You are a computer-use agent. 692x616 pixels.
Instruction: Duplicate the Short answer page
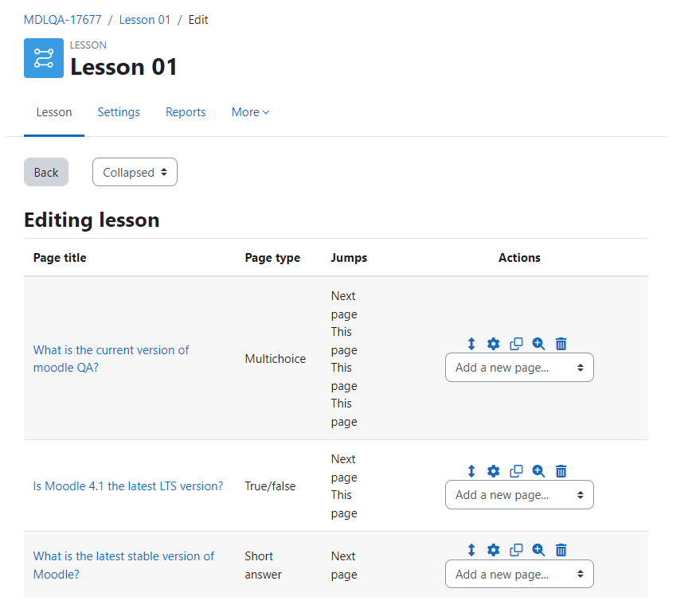point(516,550)
